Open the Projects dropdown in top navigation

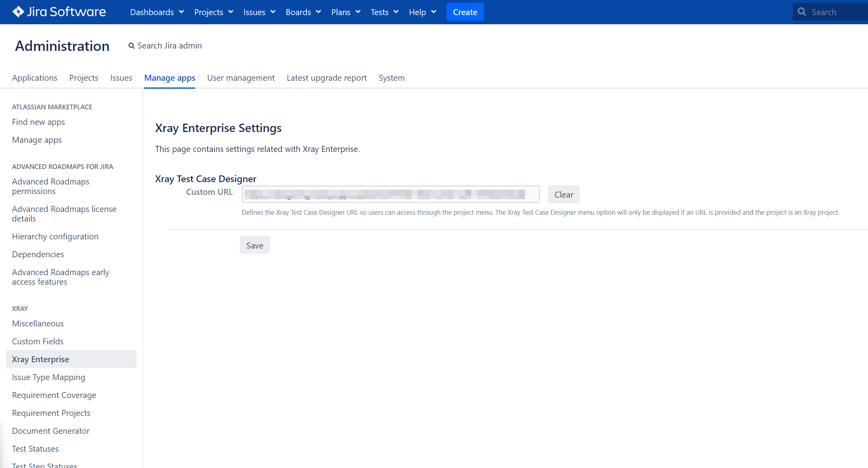[214, 12]
